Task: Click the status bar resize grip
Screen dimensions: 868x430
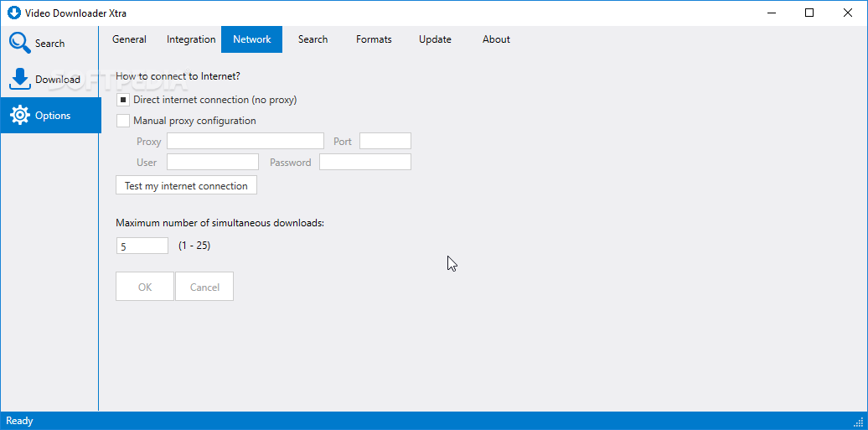Action: click(x=860, y=422)
